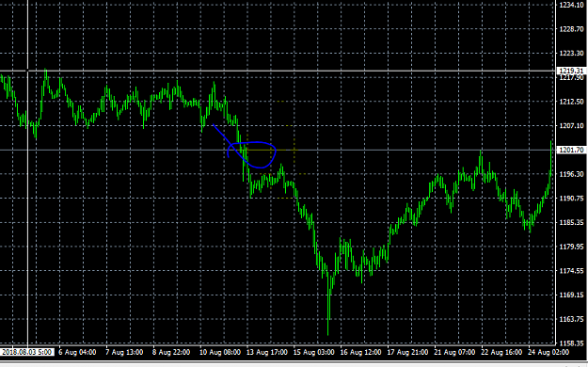Click the 1179.95 price scale label
Screen dimensions: 588x367
point(572,247)
